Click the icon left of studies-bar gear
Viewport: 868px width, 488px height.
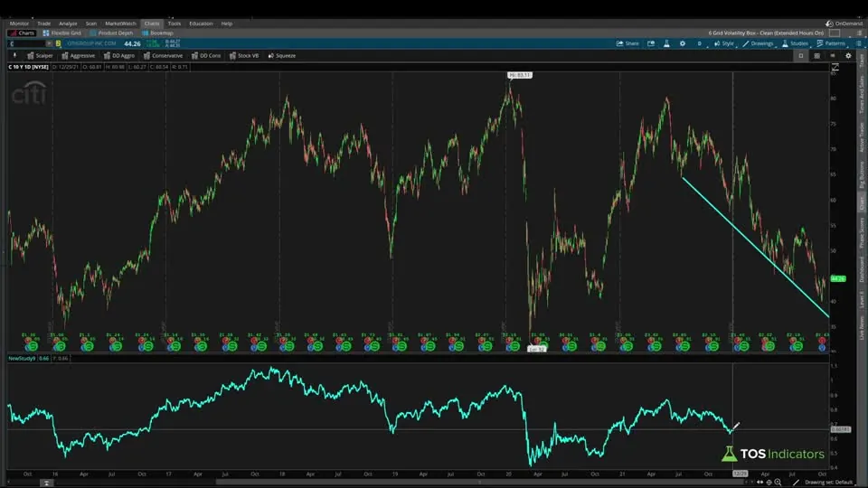click(x=833, y=55)
